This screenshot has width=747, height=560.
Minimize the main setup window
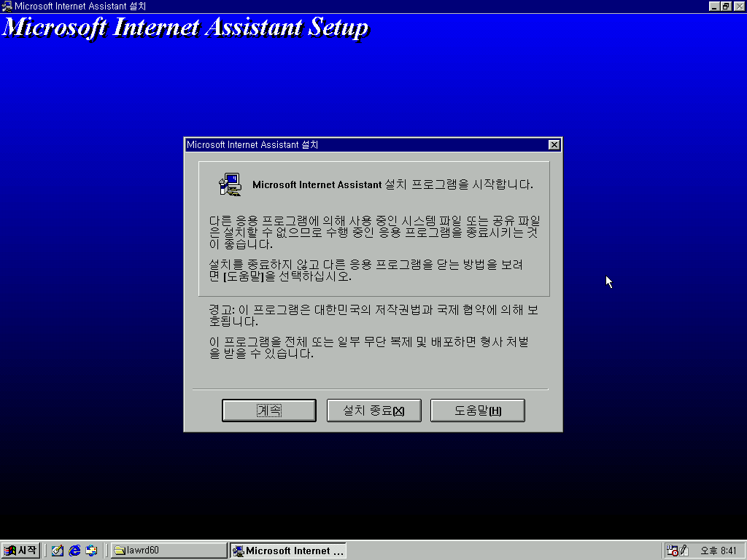tap(713, 6)
